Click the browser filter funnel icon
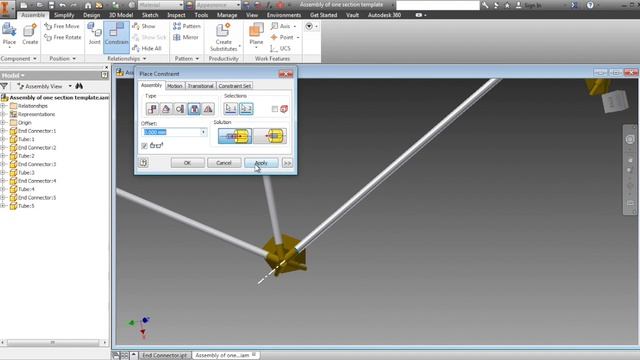Screen dimensions: 640x360 pyautogui.click(x=4, y=86)
